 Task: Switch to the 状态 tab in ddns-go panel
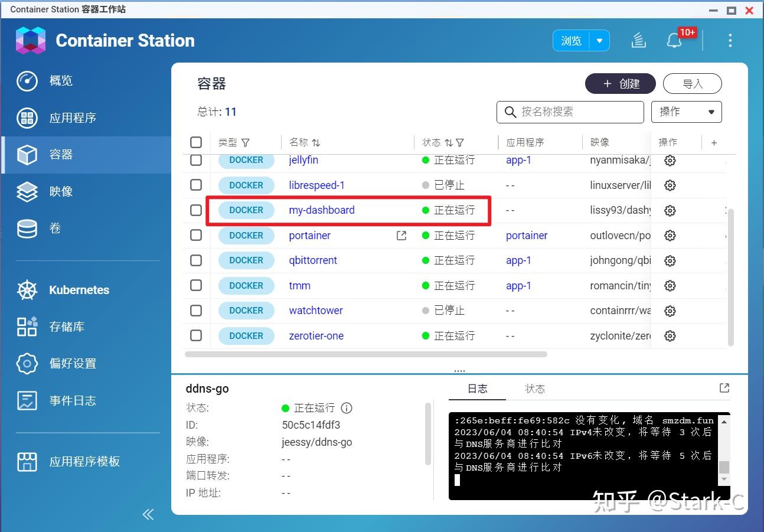point(534,388)
